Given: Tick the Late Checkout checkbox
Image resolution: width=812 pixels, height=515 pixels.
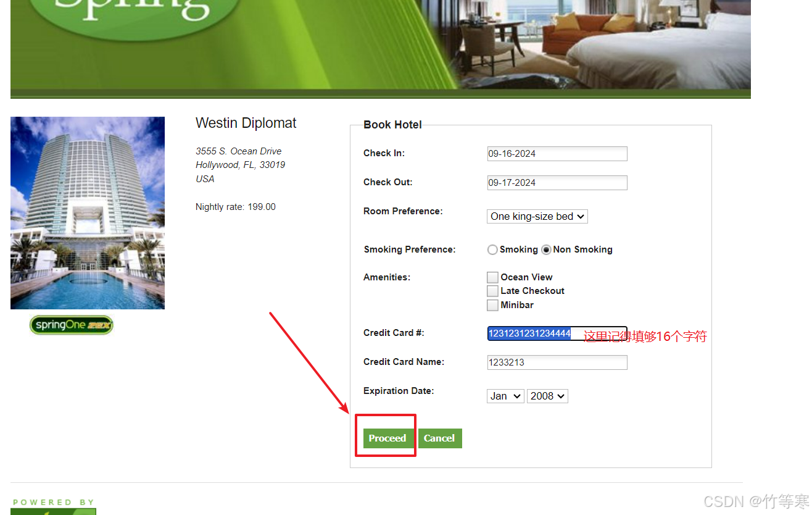Looking at the screenshot, I should 492,291.
